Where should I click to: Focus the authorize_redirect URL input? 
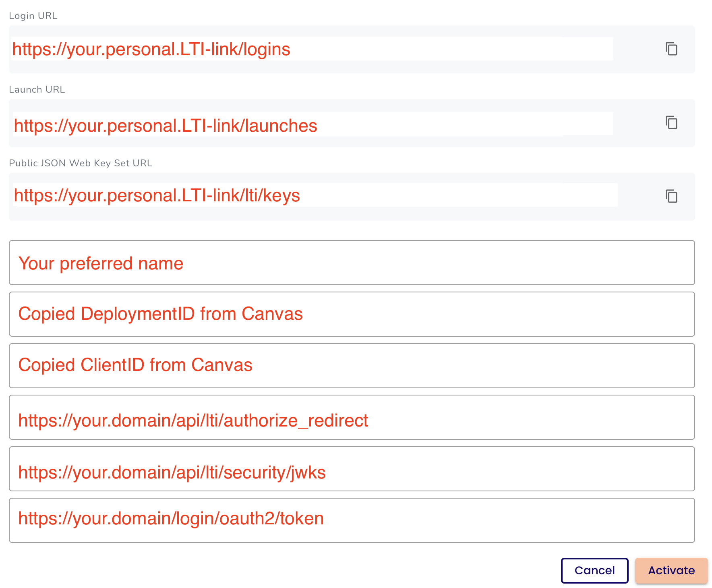(x=352, y=417)
